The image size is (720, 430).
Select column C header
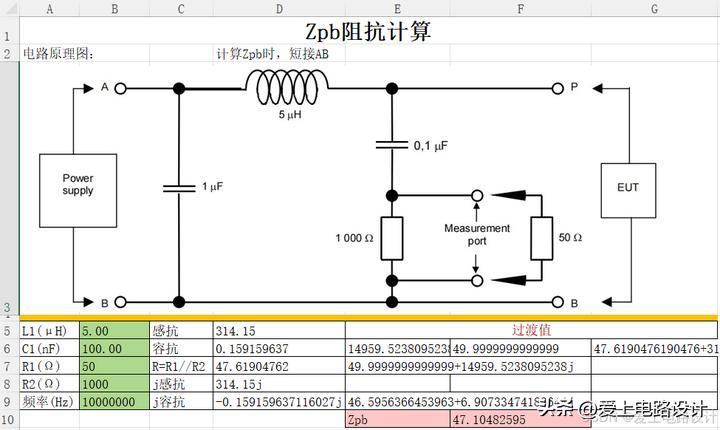(x=181, y=8)
